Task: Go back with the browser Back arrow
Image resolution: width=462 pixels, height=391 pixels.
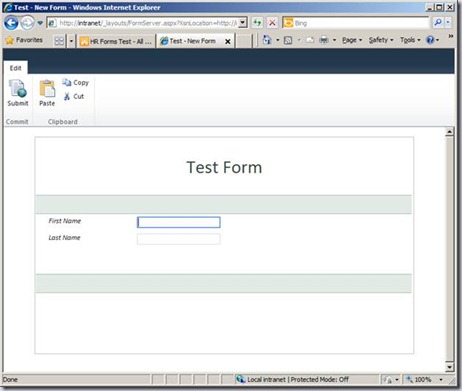Action: click(11, 23)
